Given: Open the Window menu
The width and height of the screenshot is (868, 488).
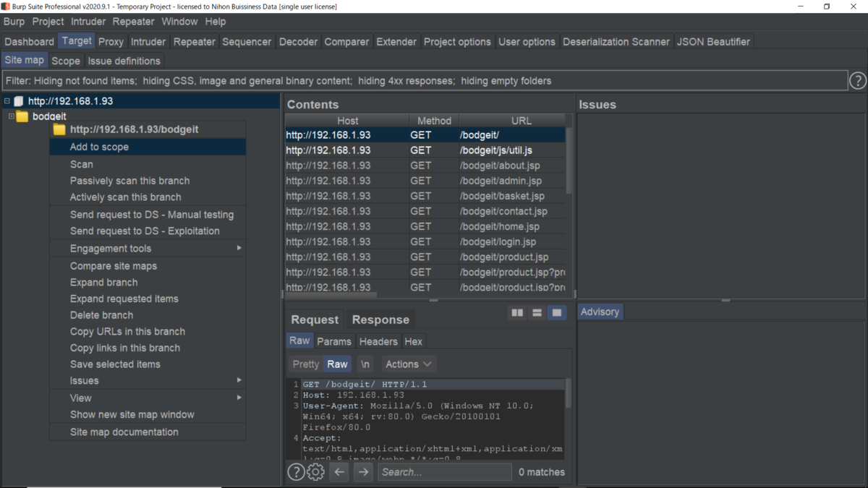Looking at the screenshot, I should point(179,22).
